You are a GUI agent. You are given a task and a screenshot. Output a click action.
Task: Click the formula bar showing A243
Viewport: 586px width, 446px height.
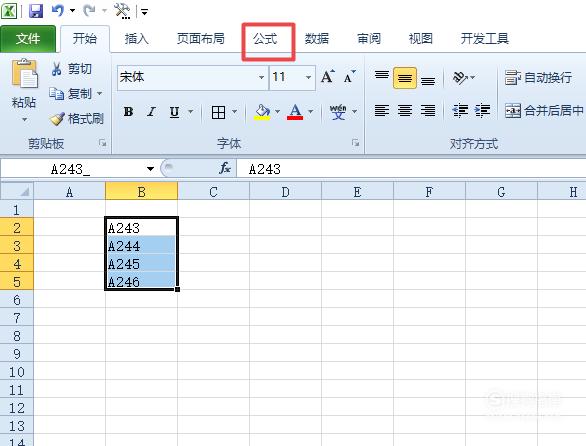[x=411, y=169]
